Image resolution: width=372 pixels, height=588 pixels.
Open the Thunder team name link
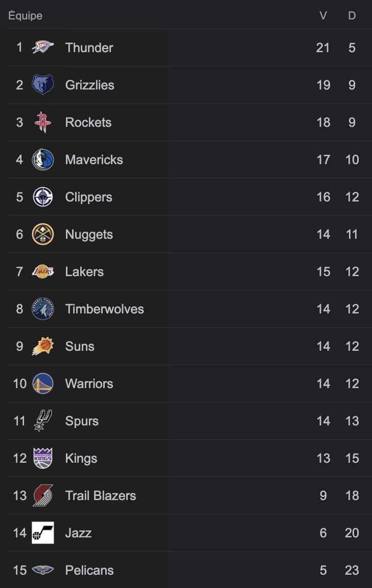click(x=89, y=48)
